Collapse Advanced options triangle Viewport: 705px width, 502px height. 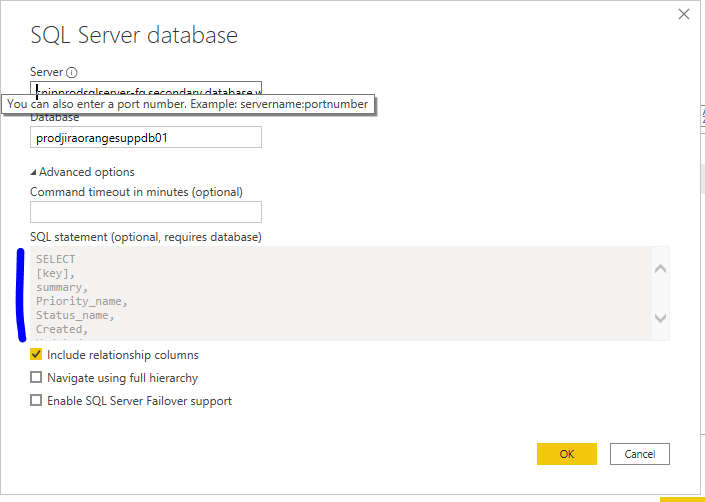[33, 172]
